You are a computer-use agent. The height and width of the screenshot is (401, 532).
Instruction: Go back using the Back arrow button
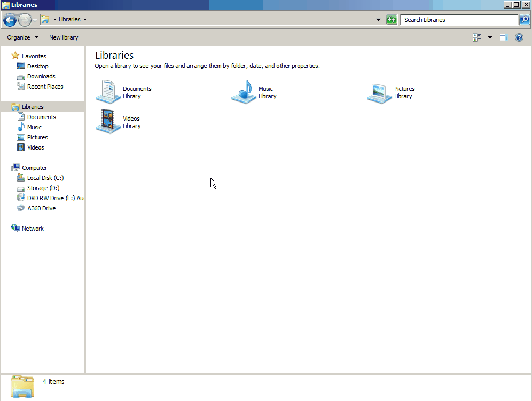click(x=10, y=20)
